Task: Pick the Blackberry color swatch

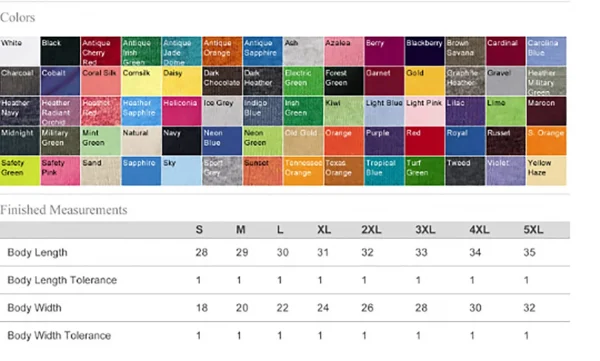Action: 425,51
